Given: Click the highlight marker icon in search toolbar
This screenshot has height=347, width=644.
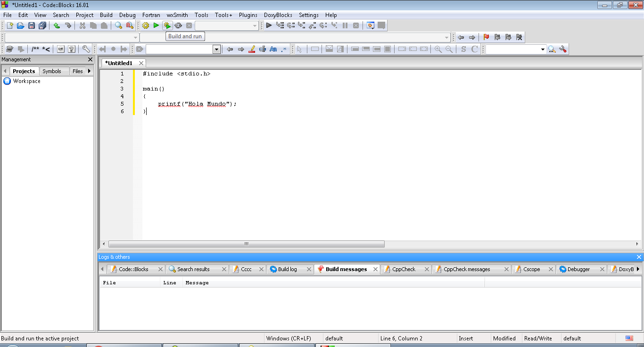Looking at the screenshot, I should [x=252, y=49].
